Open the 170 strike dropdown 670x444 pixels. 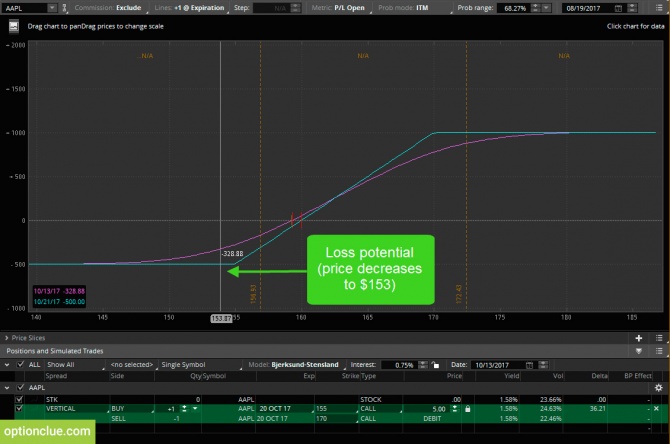pos(336,419)
